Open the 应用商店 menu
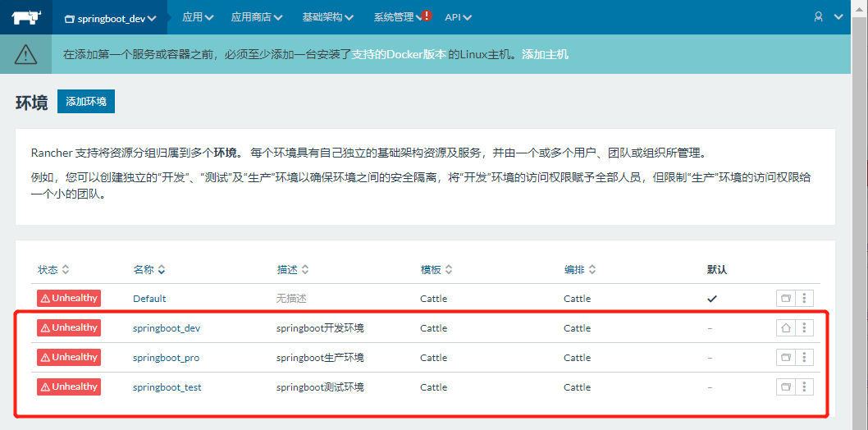 pos(257,17)
